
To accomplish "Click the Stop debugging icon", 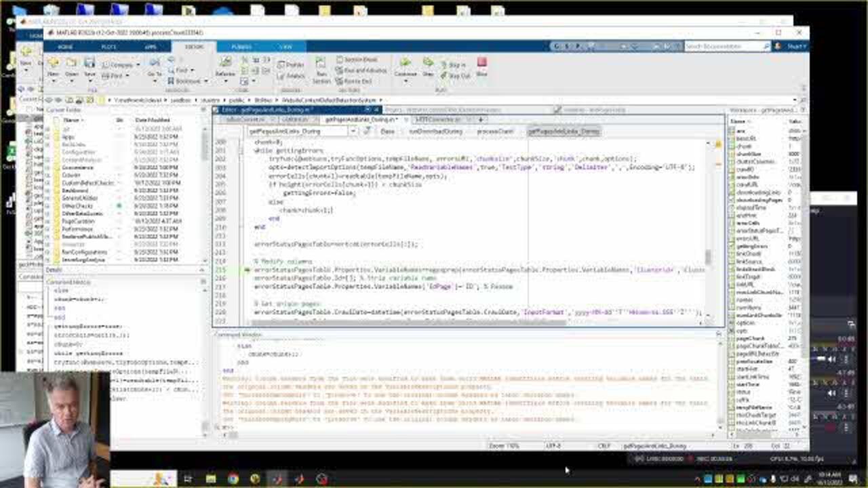I will 481,64.
